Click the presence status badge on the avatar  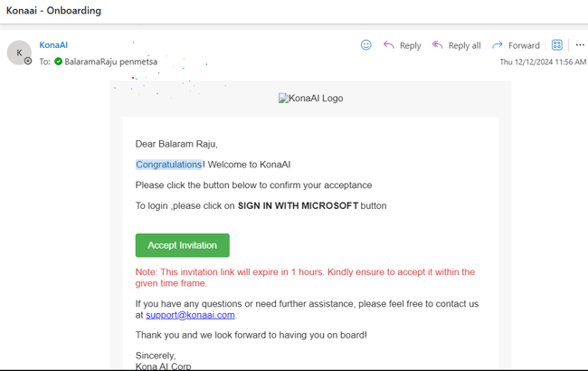[x=28, y=62]
